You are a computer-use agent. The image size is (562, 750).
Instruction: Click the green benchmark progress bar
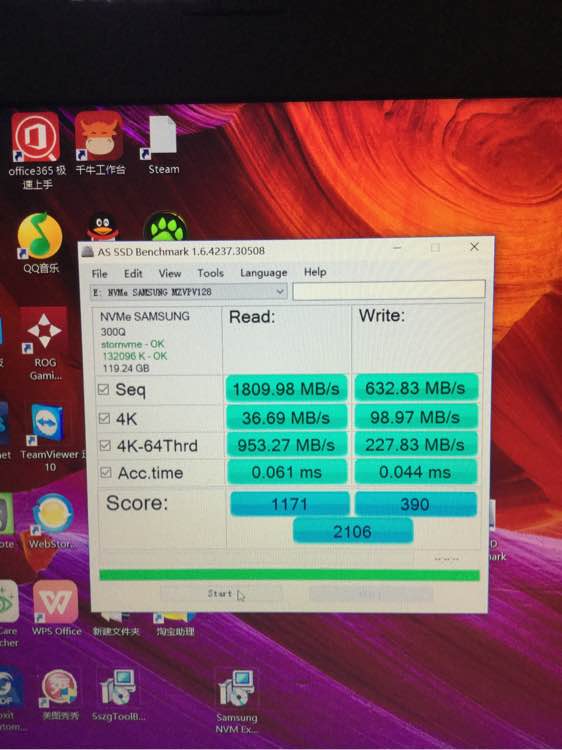coord(289,575)
